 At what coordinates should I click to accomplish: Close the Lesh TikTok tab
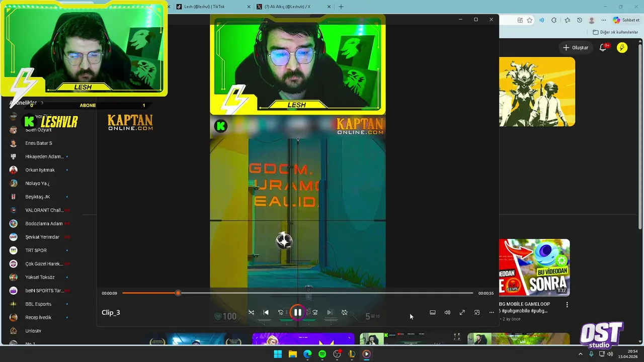click(x=249, y=7)
